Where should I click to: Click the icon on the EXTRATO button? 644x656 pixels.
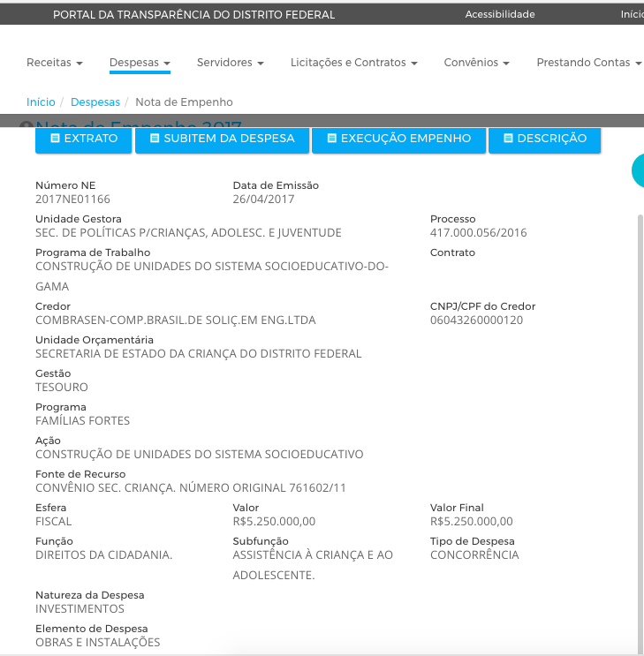click(x=56, y=139)
